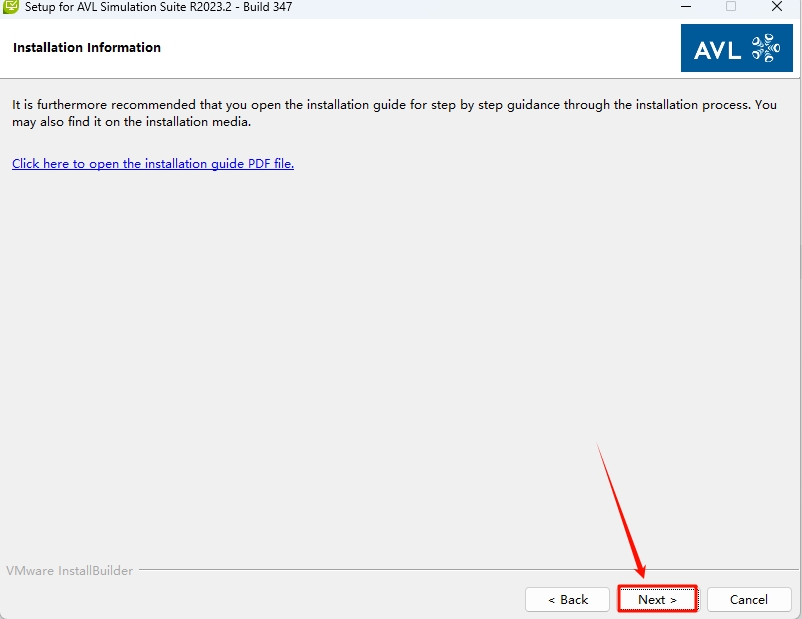
Task: Click the "installation media" sentence line
Action: pos(130,122)
